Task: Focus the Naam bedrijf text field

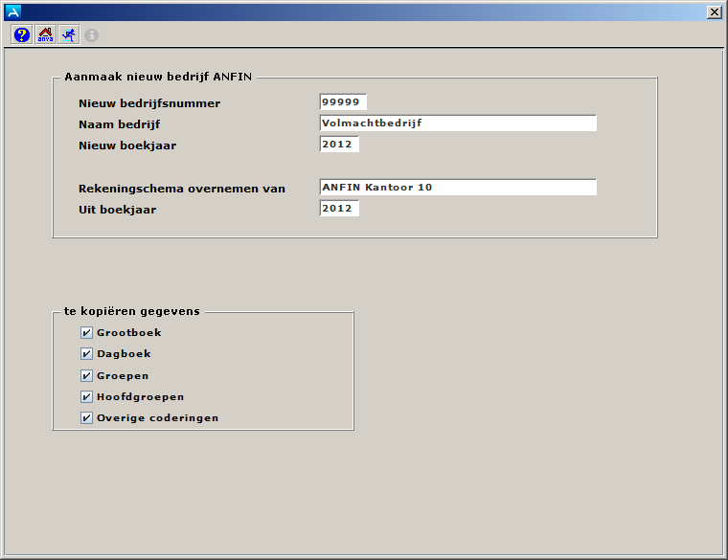Action: [458, 123]
